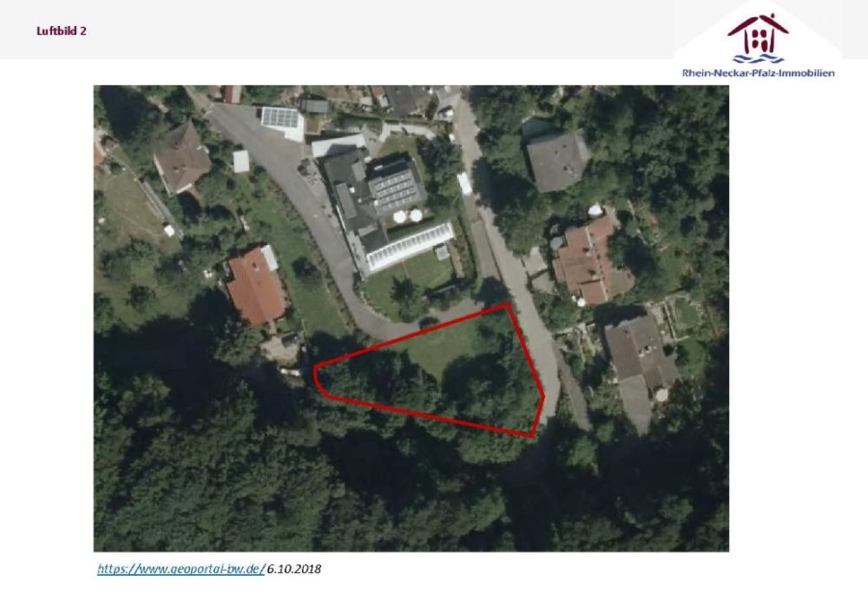Click the Rhein-Neckar-Pfalz-Immobilien house logo
The width and height of the screenshot is (868, 601).
pyautogui.click(x=758, y=38)
